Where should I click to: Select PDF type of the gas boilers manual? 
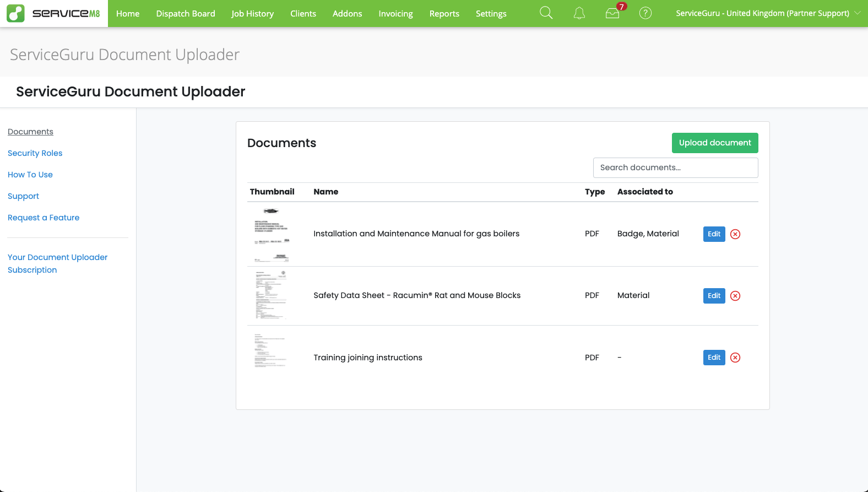(592, 234)
